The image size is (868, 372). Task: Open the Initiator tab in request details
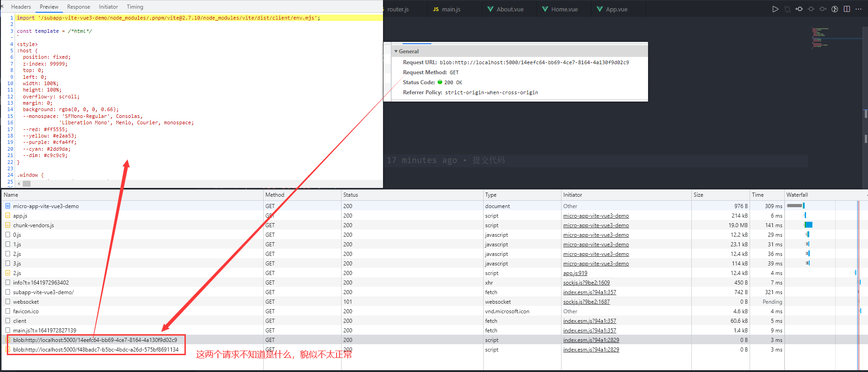pyautogui.click(x=108, y=7)
